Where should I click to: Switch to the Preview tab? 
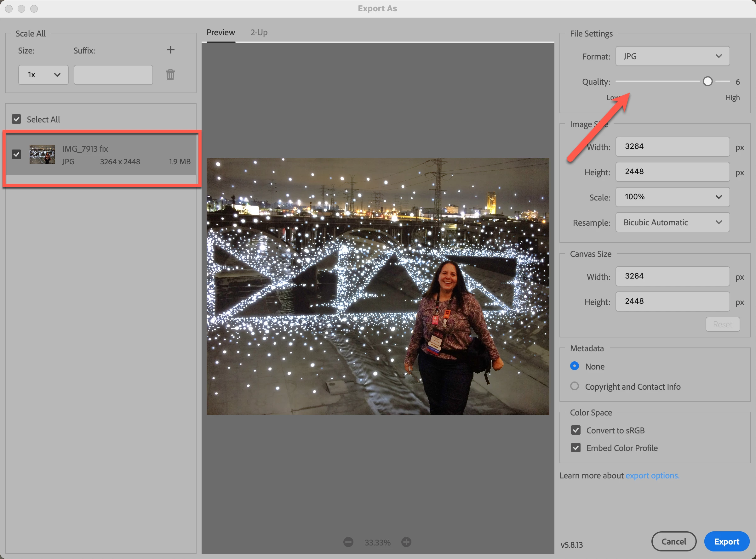(220, 32)
